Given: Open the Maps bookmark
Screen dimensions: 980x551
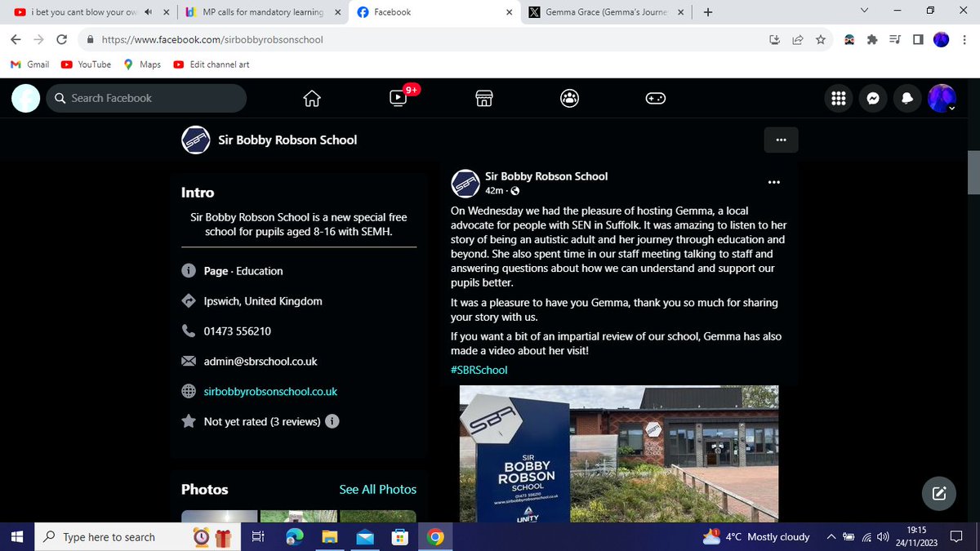Looking at the screenshot, I should click(x=142, y=64).
